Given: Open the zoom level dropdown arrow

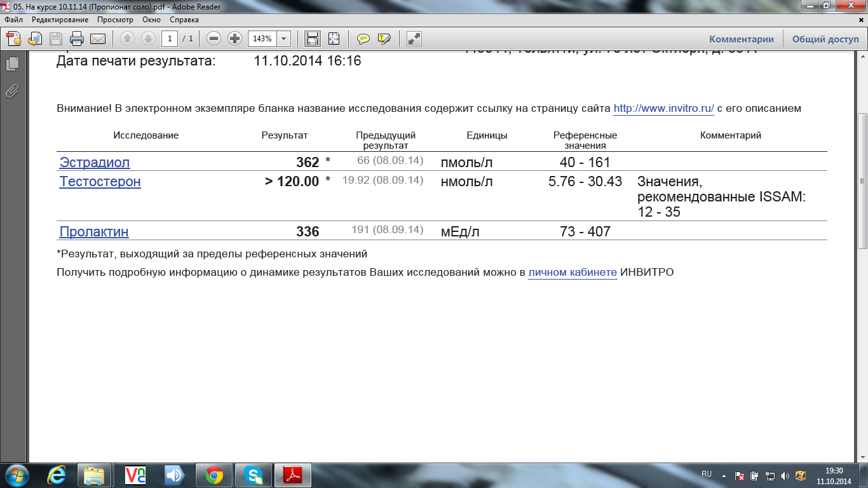Looking at the screenshot, I should click(283, 39).
